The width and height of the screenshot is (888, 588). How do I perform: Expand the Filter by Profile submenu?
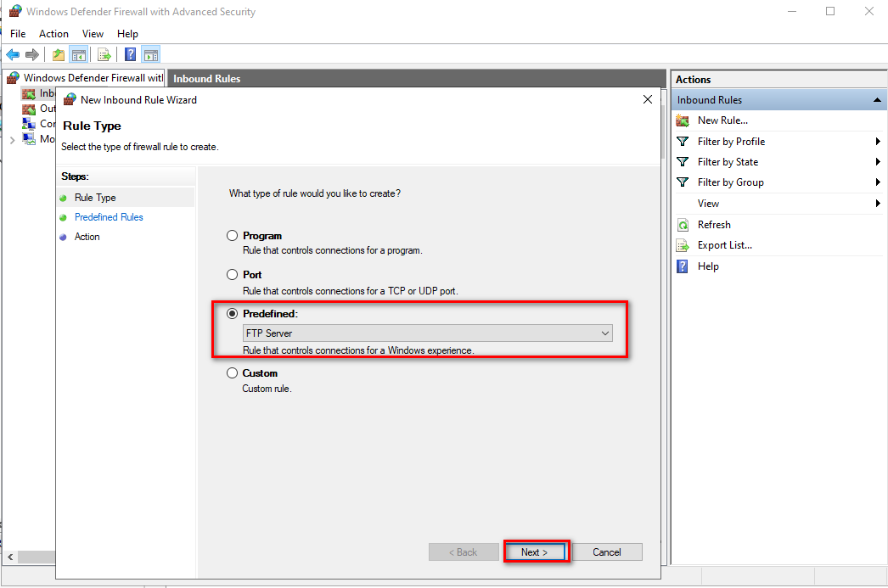[x=877, y=142]
